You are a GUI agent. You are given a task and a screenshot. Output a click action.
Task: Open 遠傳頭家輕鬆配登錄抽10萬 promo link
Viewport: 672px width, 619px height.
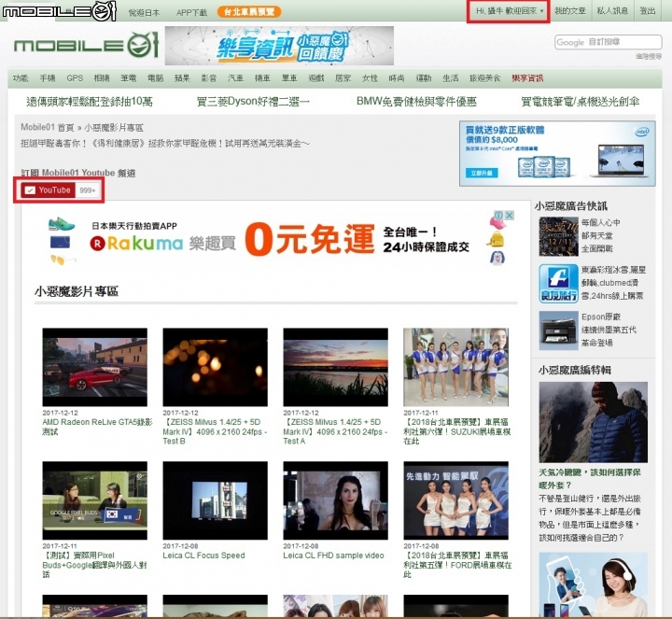pos(90,102)
